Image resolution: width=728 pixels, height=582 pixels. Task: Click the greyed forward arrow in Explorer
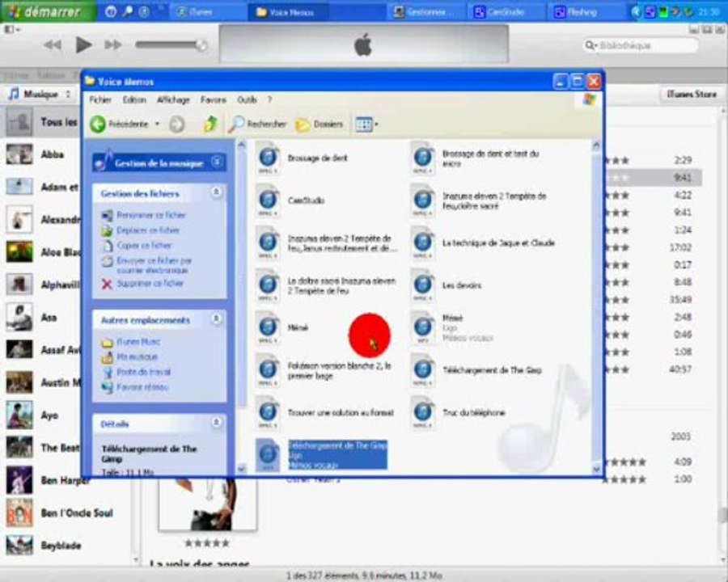click(x=177, y=124)
